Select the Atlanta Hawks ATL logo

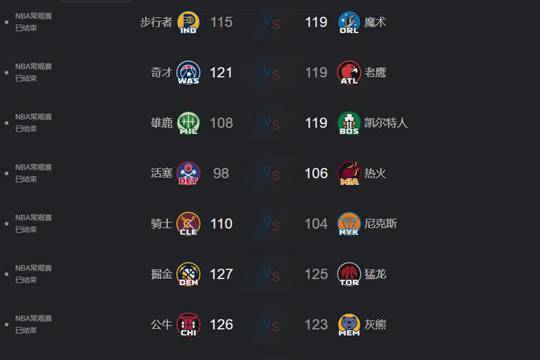349,73
